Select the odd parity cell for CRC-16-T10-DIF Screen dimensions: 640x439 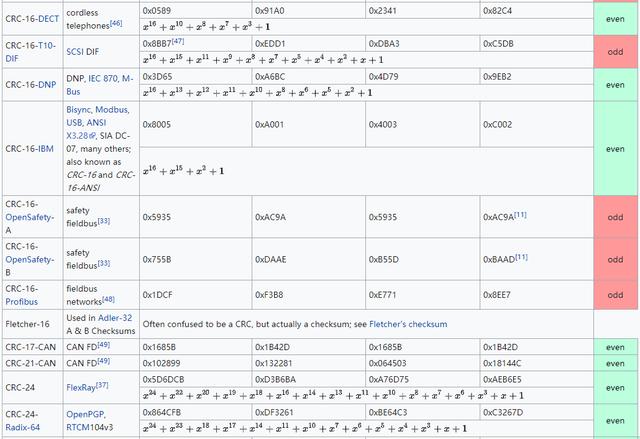coord(615,52)
